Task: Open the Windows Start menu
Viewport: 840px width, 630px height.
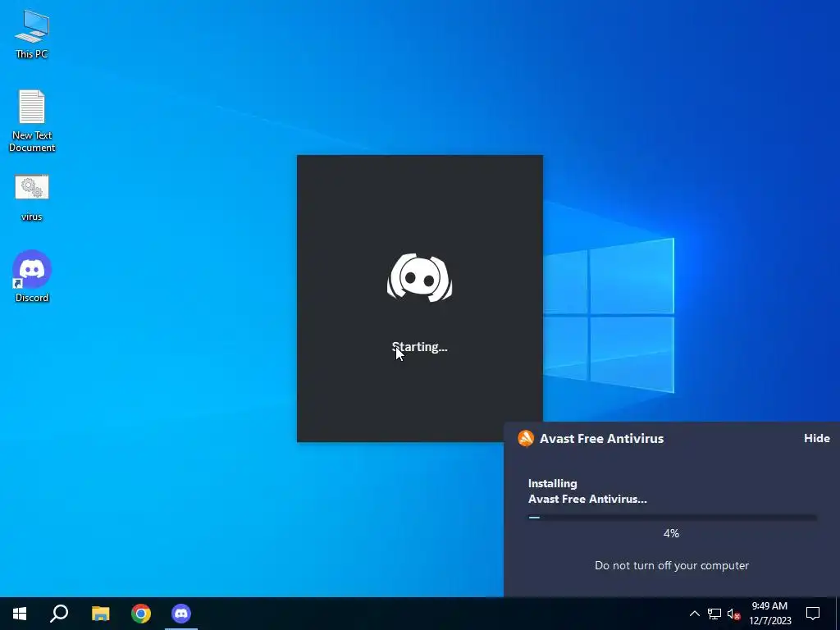Action: [20, 614]
